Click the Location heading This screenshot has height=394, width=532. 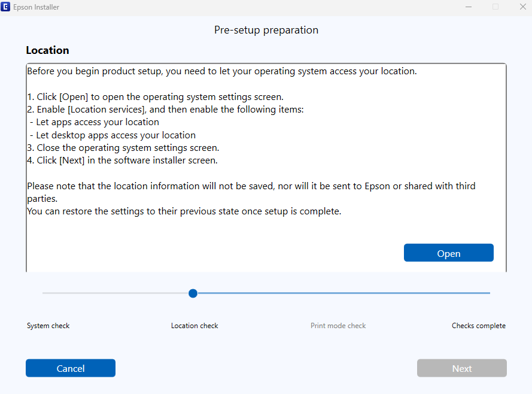[x=47, y=50]
